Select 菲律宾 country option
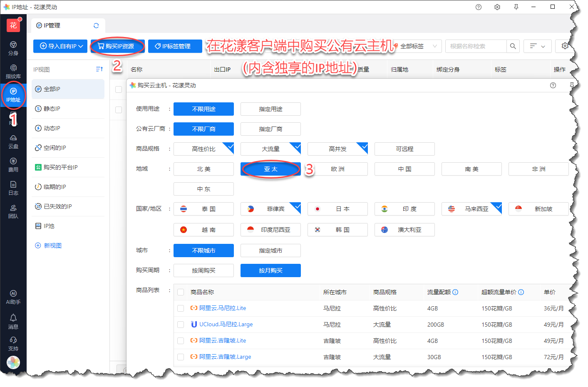 point(270,209)
